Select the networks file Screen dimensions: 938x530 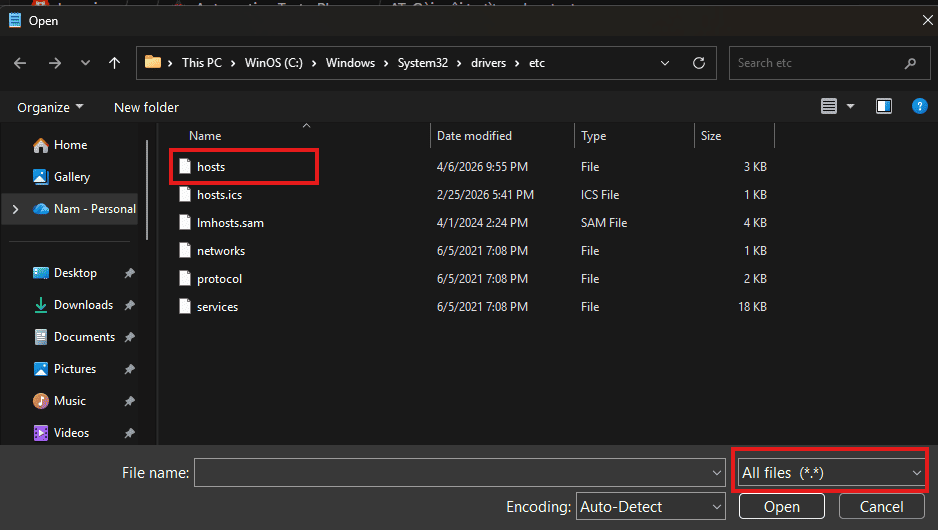[221, 251]
